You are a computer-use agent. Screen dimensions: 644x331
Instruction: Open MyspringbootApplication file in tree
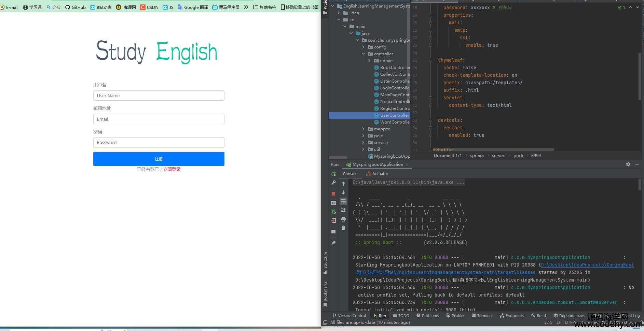389,156
